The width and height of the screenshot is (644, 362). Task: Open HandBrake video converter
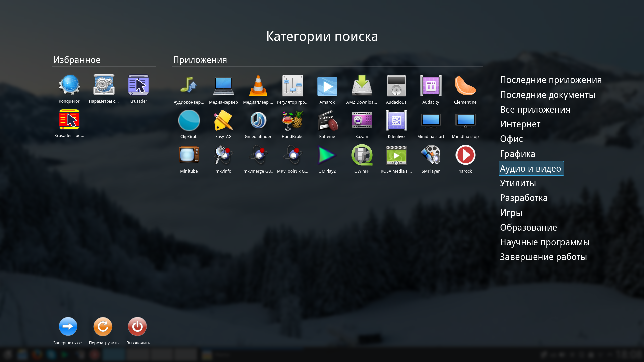292,121
